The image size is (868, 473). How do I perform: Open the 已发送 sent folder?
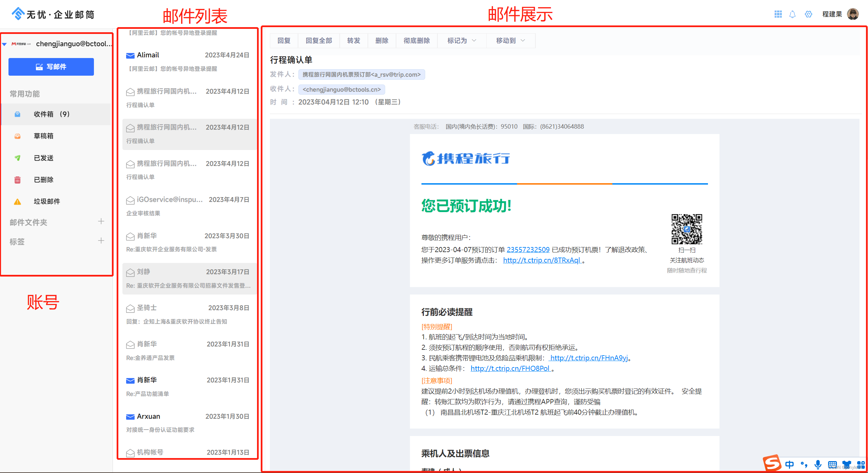click(x=43, y=158)
